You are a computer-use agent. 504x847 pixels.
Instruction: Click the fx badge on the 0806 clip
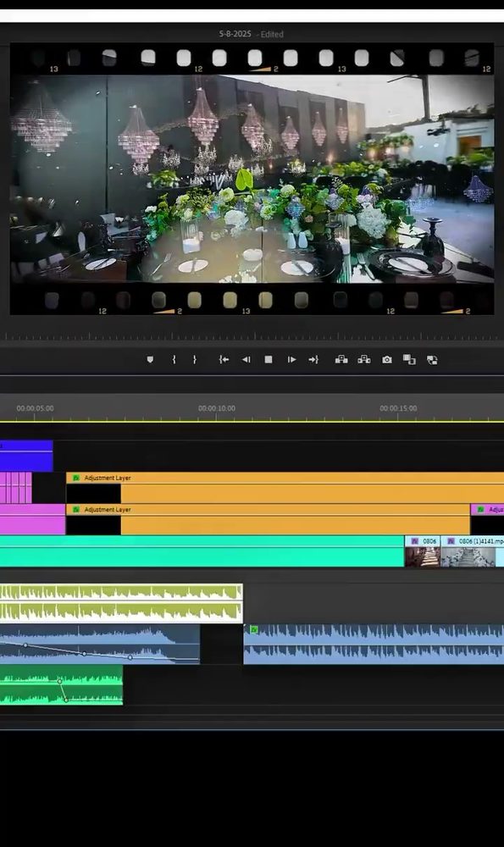[x=414, y=540]
